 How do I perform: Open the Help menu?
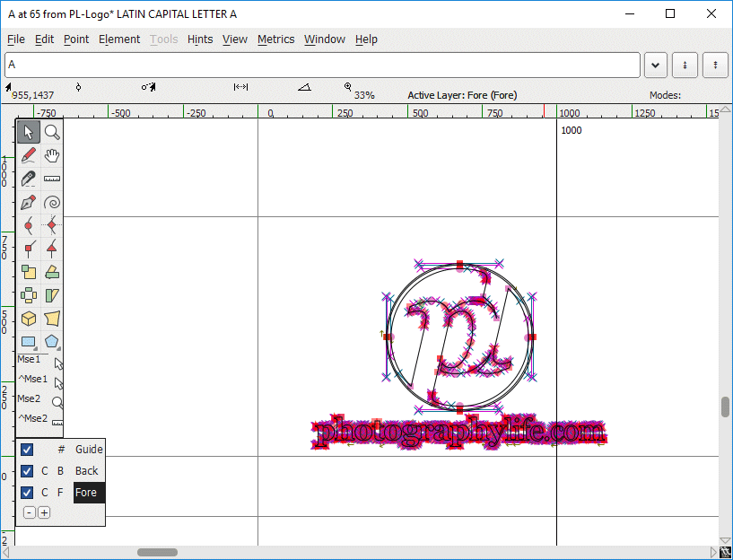tap(366, 39)
